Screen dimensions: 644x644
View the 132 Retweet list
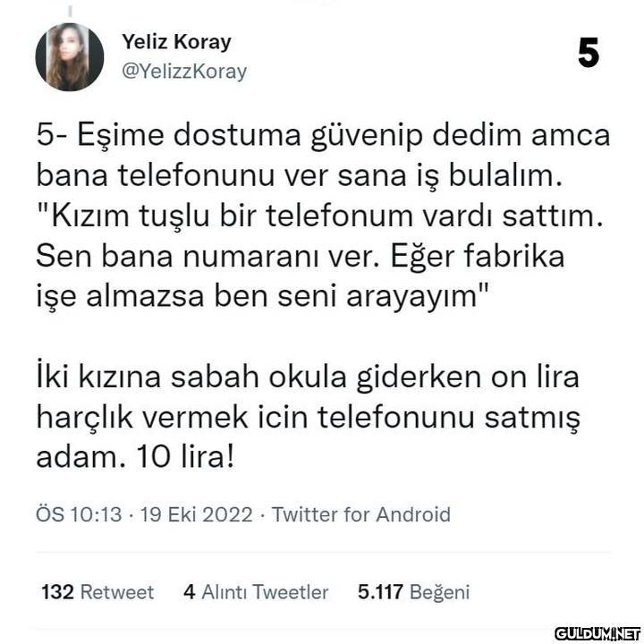[x=97, y=592]
